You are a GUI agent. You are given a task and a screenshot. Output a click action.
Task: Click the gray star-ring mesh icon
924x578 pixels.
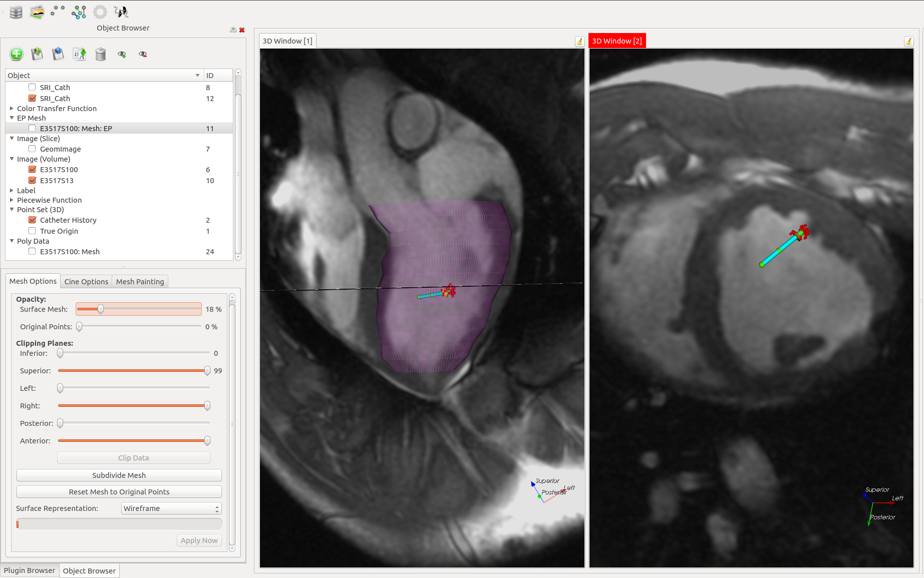click(x=100, y=12)
